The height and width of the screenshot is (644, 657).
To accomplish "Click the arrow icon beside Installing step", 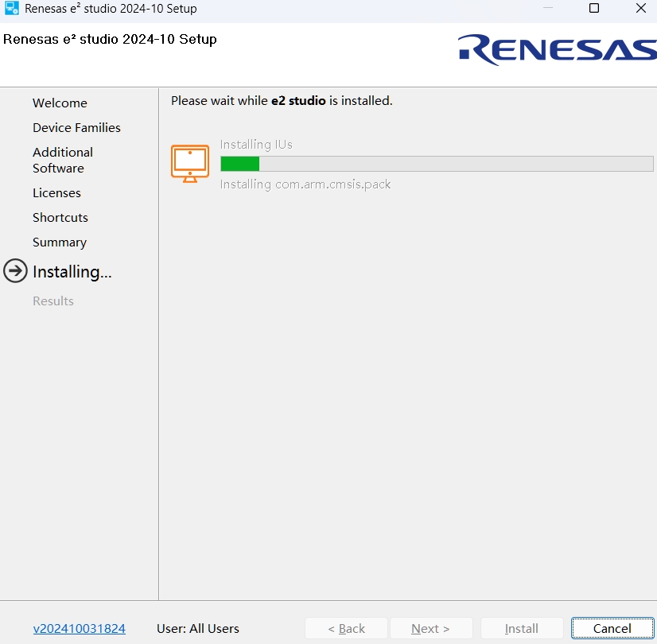I will [x=15, y=271].
